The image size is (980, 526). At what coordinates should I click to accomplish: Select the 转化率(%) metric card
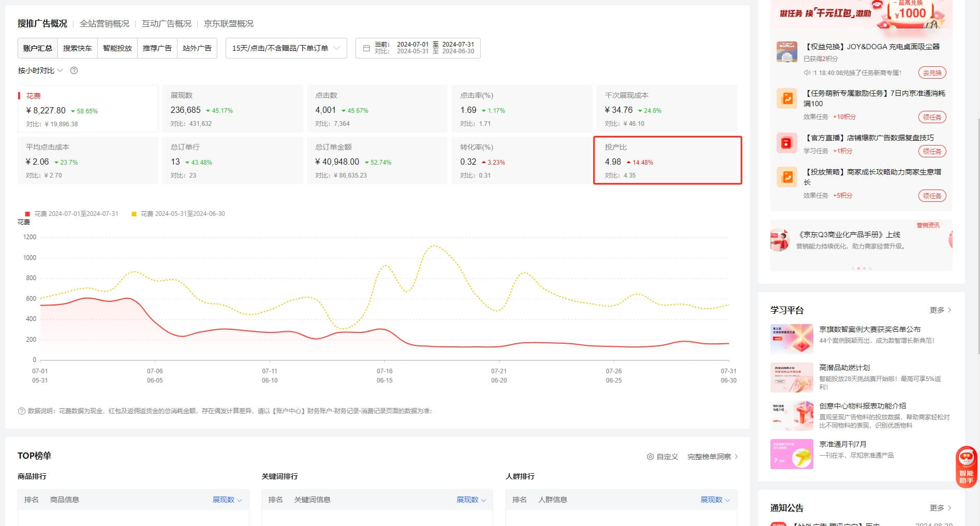pyautogui.click(x=522, y=160)
